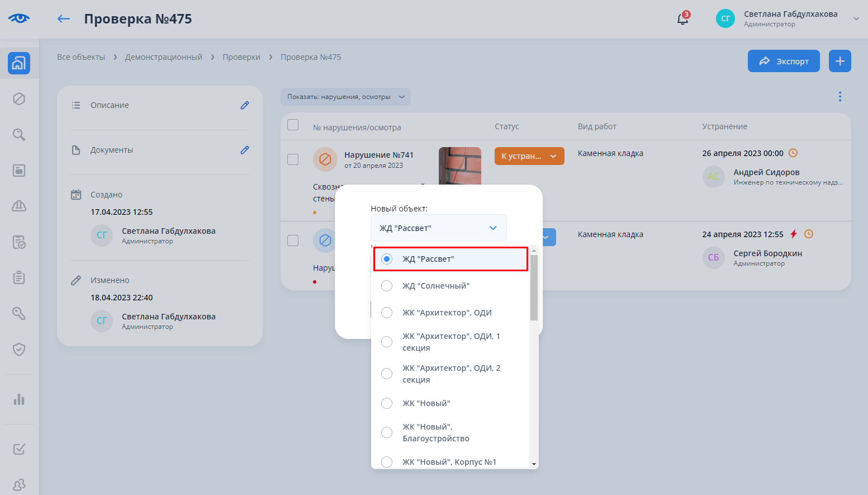Go to Демонстрационный breadcrumb
Image resolution: width=868 pixels, height=495 pixels.
click(x=163, y=57)
